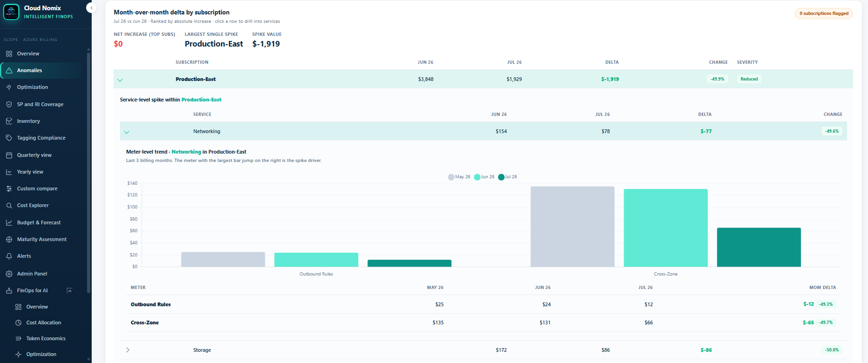Viewport: 868px width, 363px height.
Task: Click the FinOps for AI Overview grid icon
Action: pyautogui.click(x=18, y=307)
